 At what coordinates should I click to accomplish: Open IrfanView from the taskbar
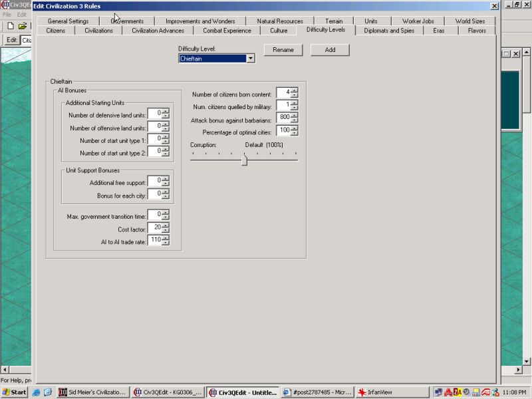[381, 392]
